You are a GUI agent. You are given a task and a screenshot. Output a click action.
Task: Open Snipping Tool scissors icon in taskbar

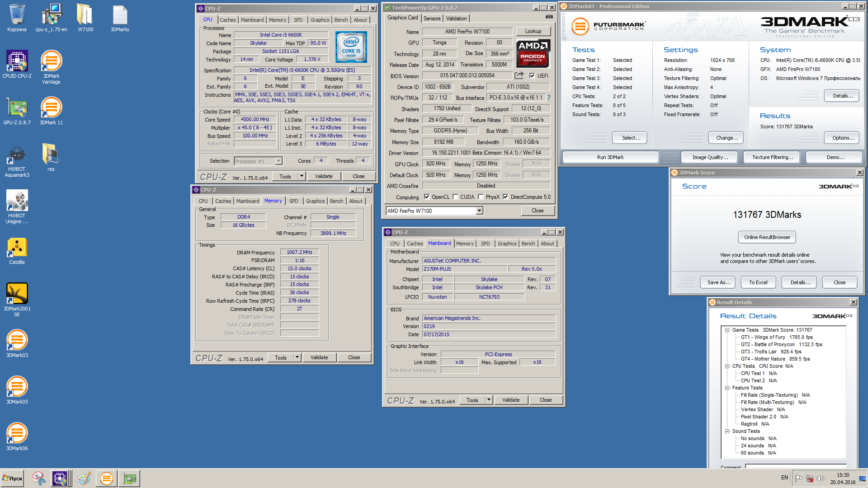coord(38,478)
